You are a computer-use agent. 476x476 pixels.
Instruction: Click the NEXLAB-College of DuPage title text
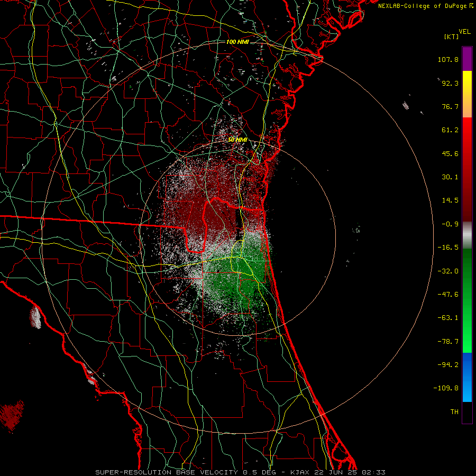click(422, 6)
